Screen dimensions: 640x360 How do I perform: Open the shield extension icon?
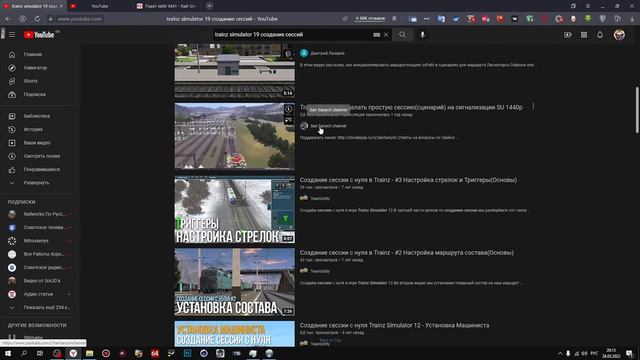pos(603,19)
